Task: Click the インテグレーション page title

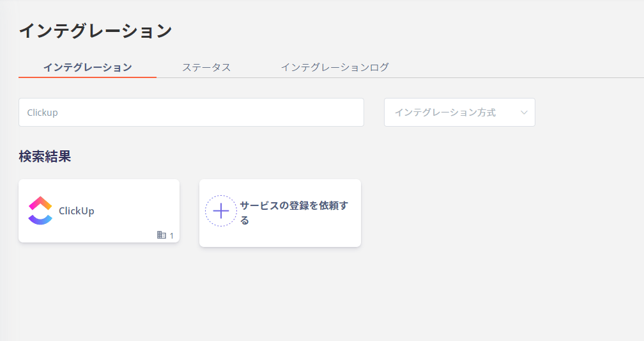Action: (95, 31)
